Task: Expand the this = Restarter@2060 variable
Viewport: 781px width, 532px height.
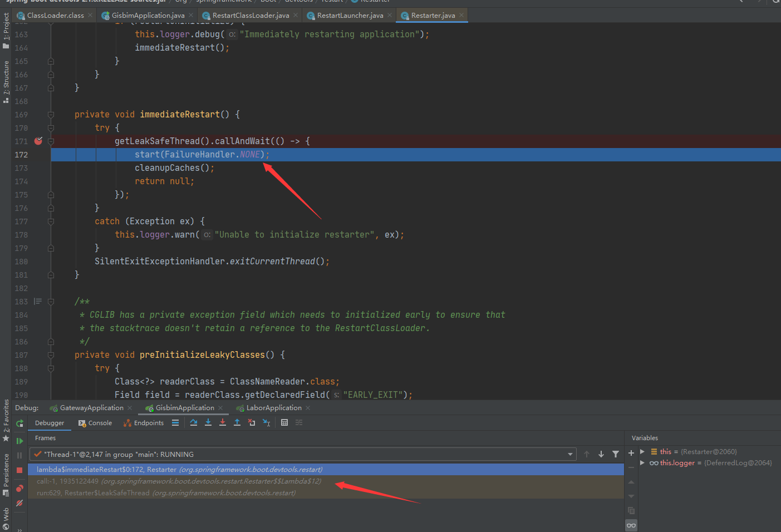Action: tap(644, 451)
